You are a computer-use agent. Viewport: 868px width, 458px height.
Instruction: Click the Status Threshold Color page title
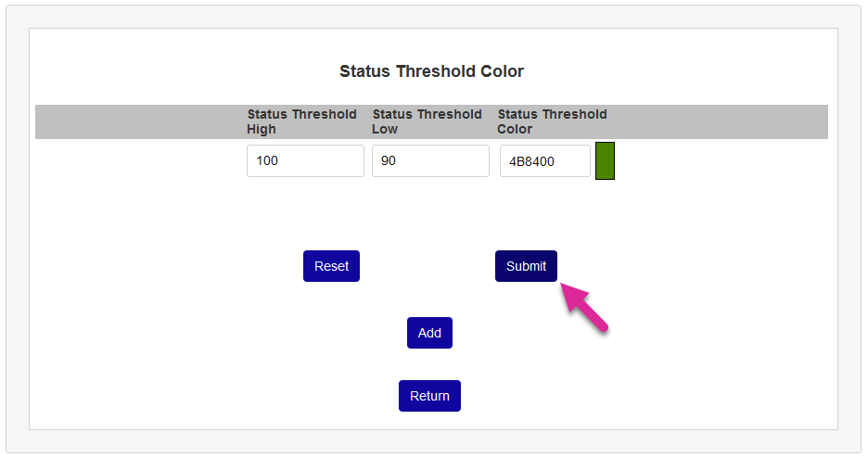point(431,71)
